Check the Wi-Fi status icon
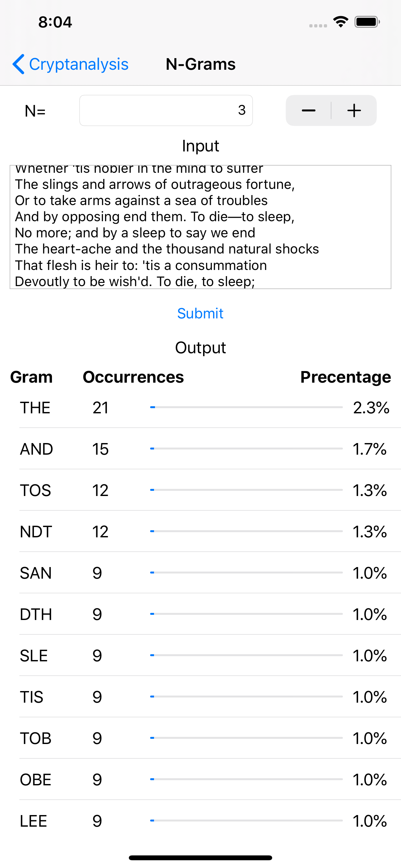Image resolution: width=401 pixels, height=868 pixels. coord(341,22)
